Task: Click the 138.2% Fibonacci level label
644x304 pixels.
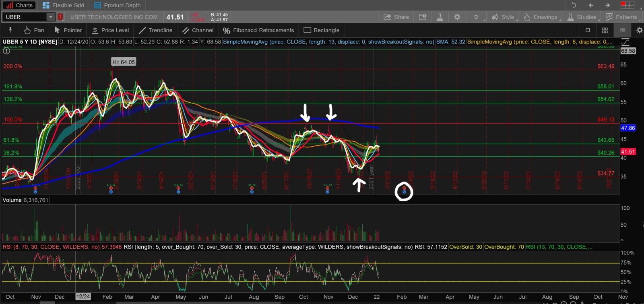Action: [x=13, y=99]
